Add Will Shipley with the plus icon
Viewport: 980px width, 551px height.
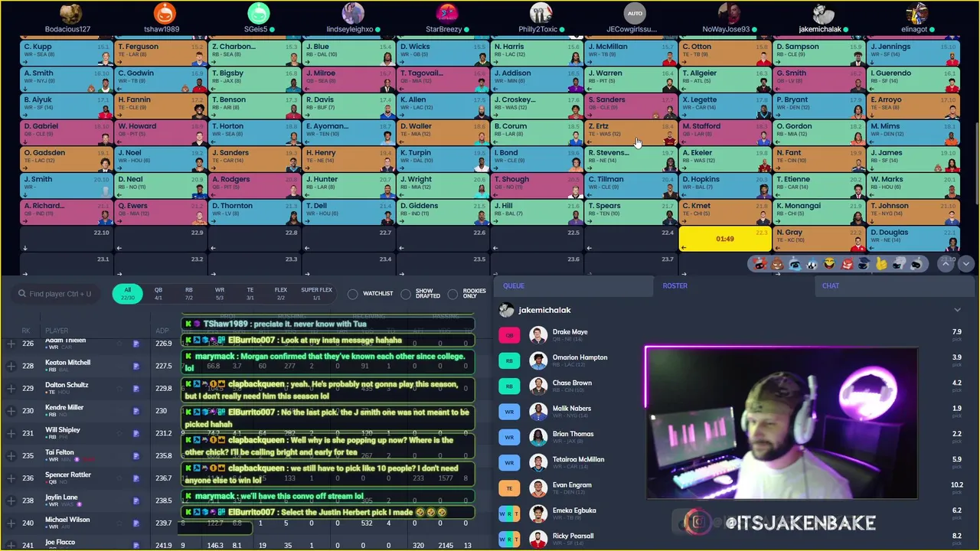click(11, 434)
